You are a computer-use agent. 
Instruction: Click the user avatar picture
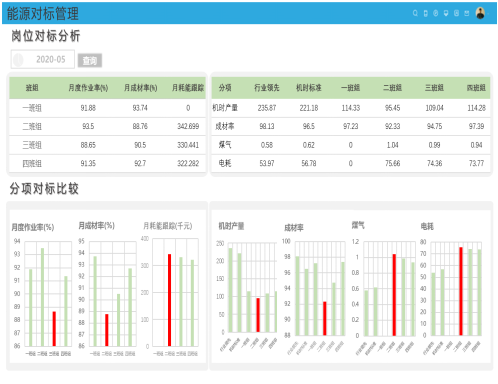480,13
